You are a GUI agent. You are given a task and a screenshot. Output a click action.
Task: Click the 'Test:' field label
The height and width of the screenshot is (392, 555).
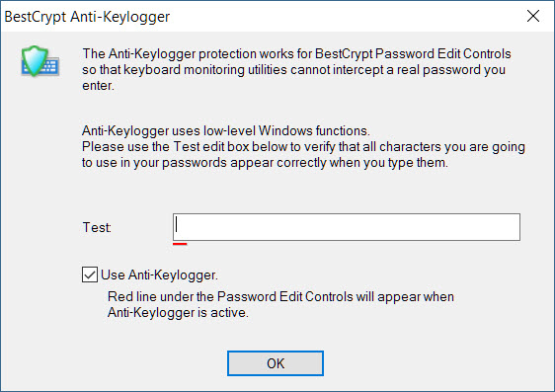(97, 227)
